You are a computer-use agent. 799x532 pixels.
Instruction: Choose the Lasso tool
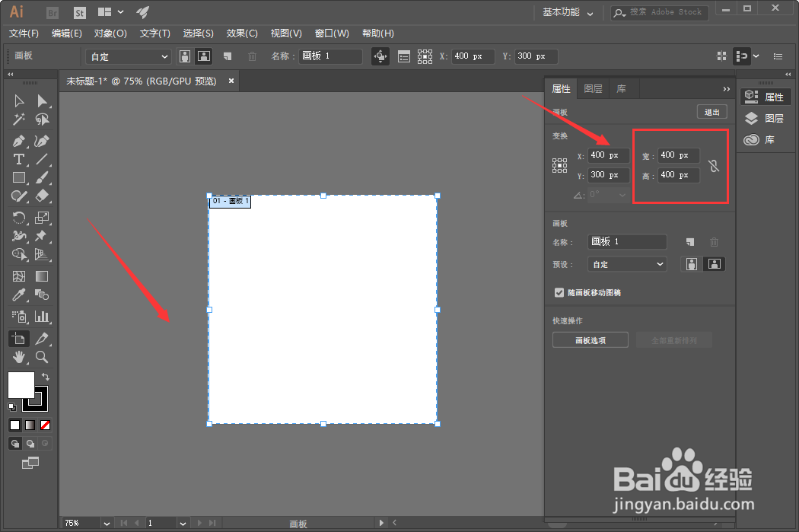pos(42,119)
